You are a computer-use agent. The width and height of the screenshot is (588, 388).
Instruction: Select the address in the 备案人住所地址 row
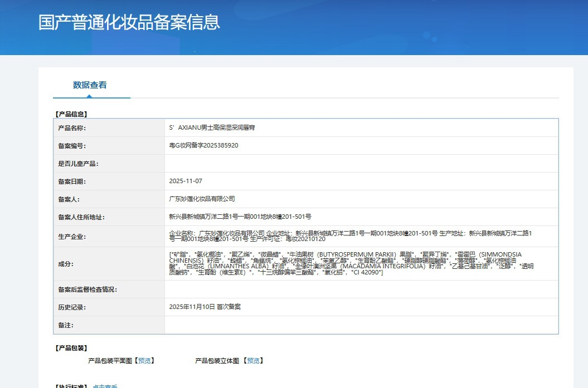pyautogui.click(x=240, y=217)
